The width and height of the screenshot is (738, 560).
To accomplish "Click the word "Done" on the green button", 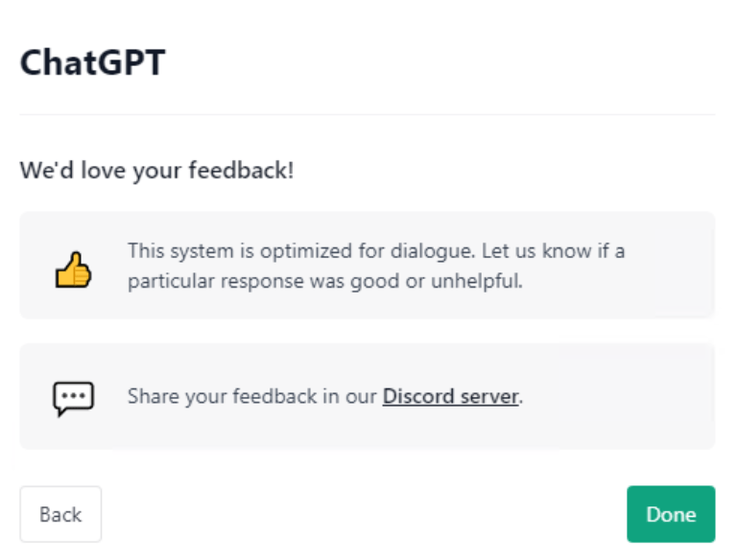I will [x=671, y=514].
